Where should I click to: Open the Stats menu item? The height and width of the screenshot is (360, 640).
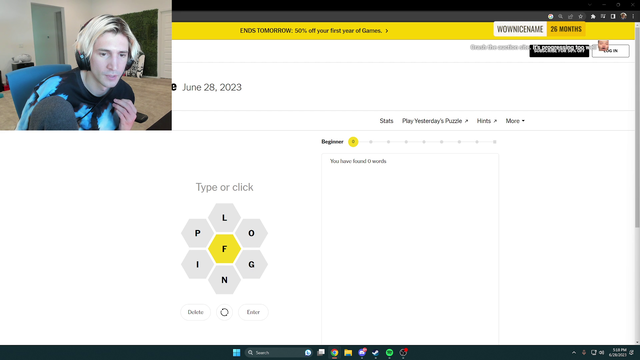tap(386, 121)
